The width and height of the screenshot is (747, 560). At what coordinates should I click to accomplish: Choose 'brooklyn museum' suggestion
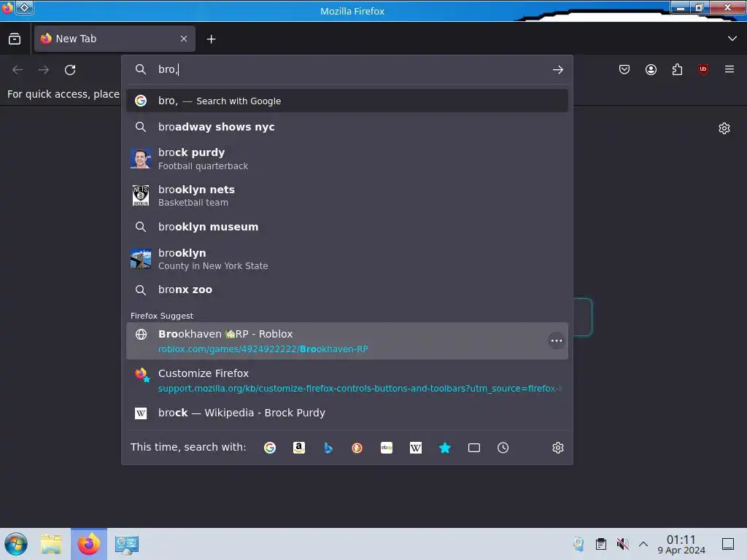coord(347,227)
